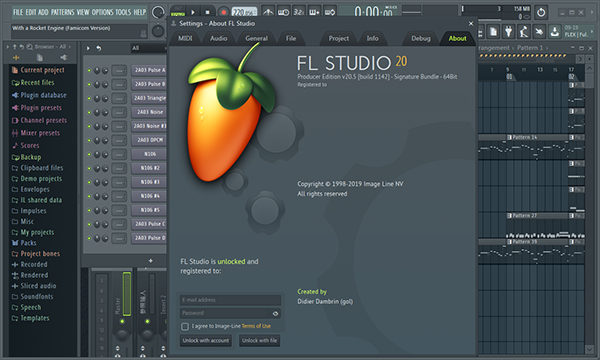Click Unlock with file button
Screen dimensions: 600x360
pos(259,340)
